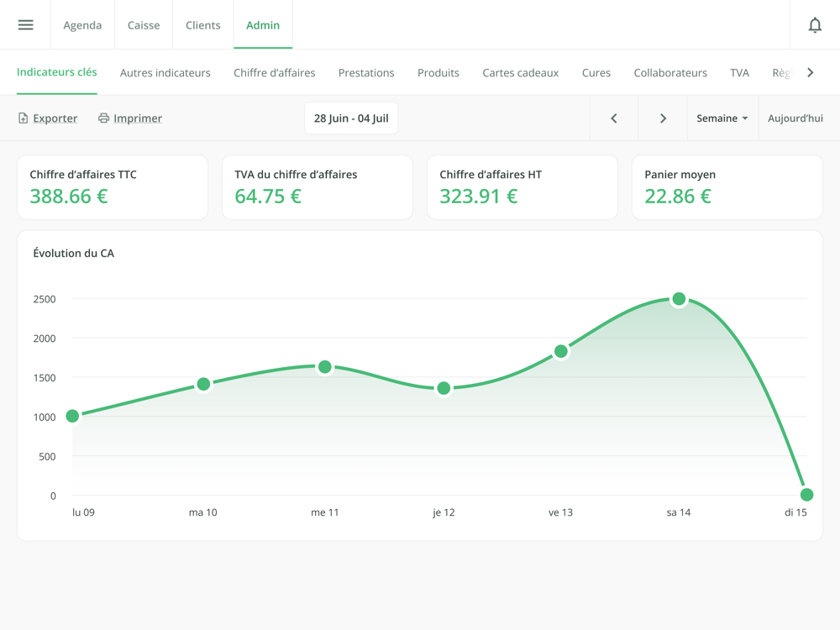Viewport: 840px width, 630px height.
Task: Click the export file icon
Action: [x=24, y=118]
